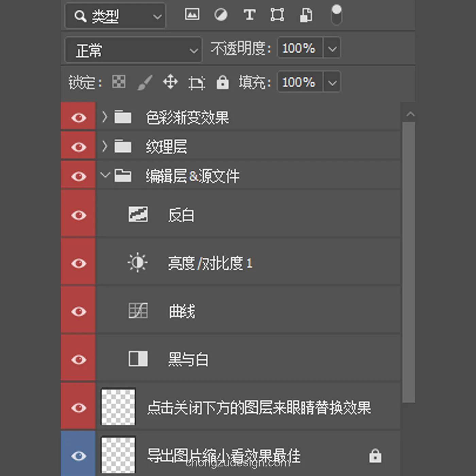Select the 反白 layer name

tap(182, 215)
